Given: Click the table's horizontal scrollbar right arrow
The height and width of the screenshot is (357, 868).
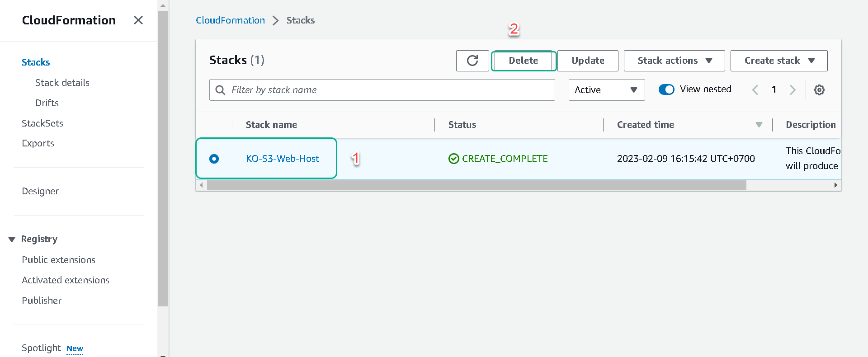Looking at the screenshot, I should point(835,185).
